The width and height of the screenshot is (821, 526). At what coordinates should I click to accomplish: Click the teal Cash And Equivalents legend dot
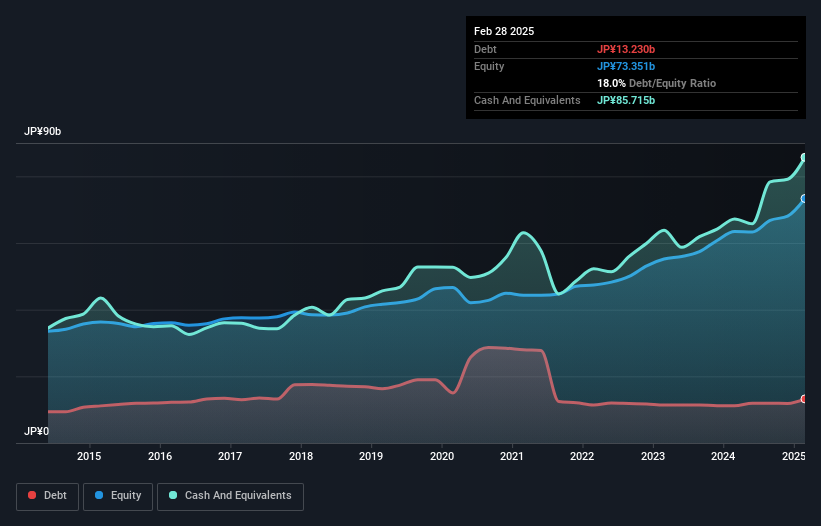(173, 495)
